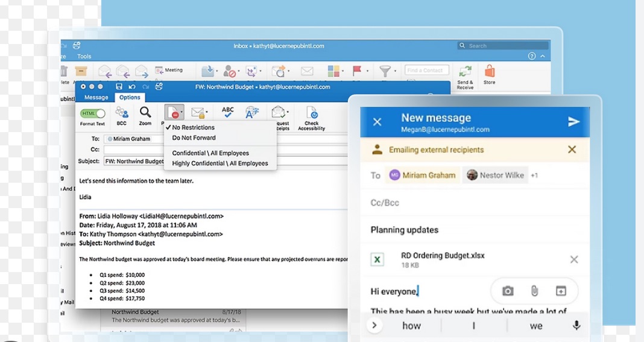Click the paperclip attach icon in New message

pos(534,291)
